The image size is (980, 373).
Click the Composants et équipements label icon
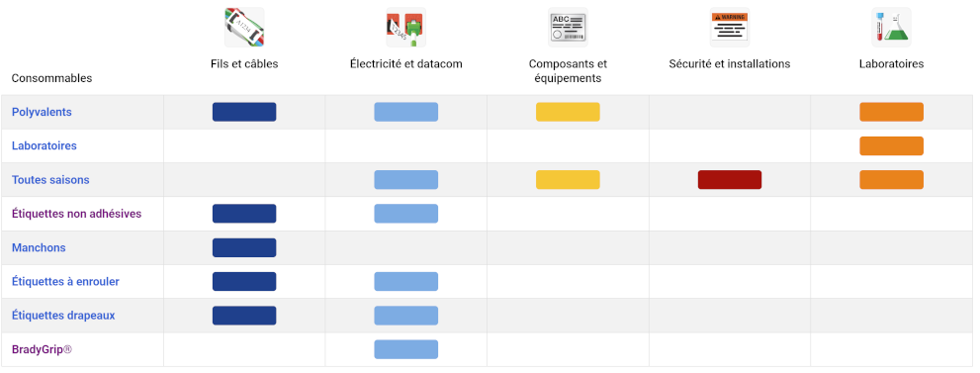pyautogui.click(x=569, y=27)
